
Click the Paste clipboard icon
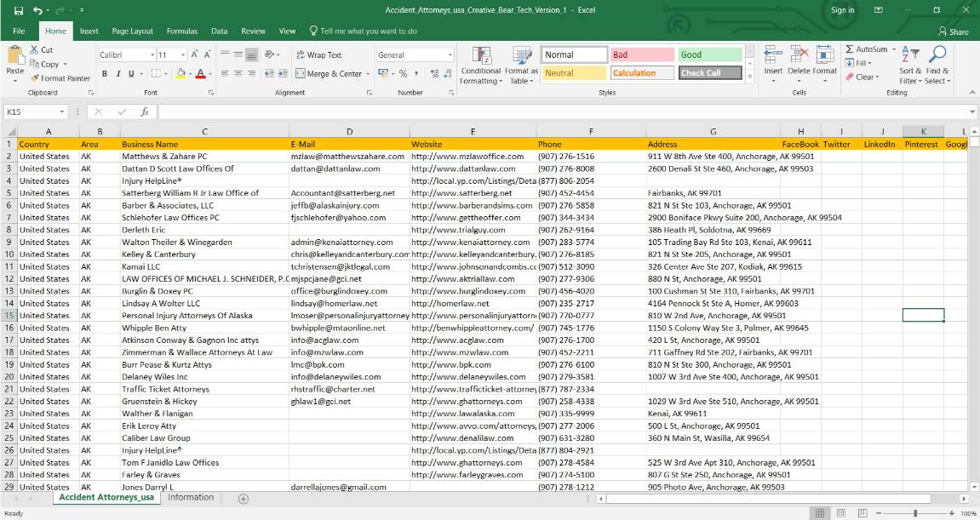14,55
